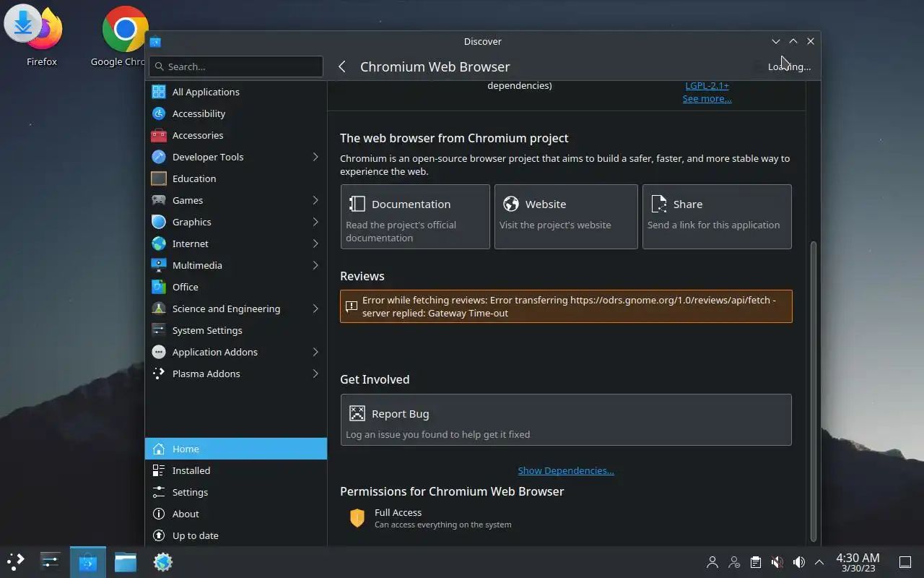Expand the Multimedia category chevron
This screenshot has height=578, width=924.
[315, 265]
